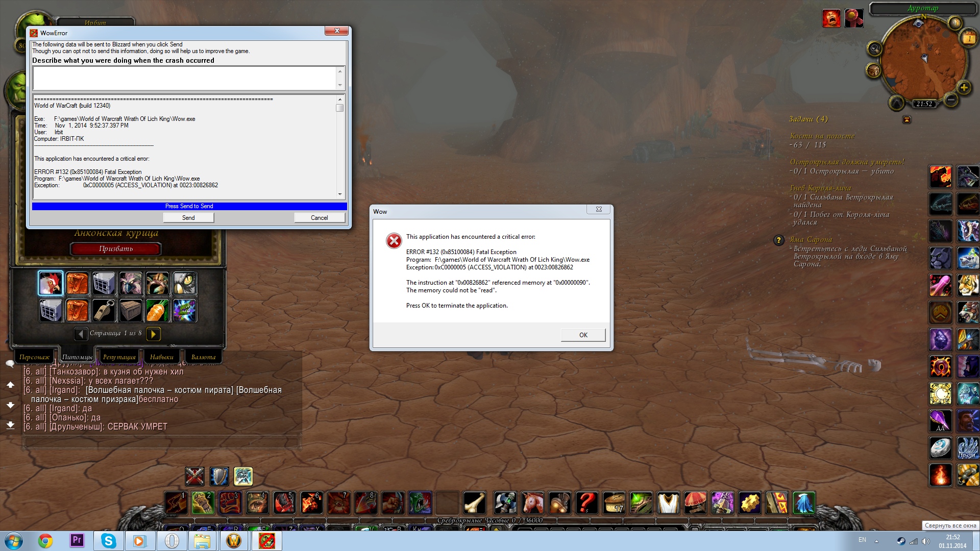Activate crossed swords stance icon
Viewport: 980px width, 551px height.
[194, 477]
